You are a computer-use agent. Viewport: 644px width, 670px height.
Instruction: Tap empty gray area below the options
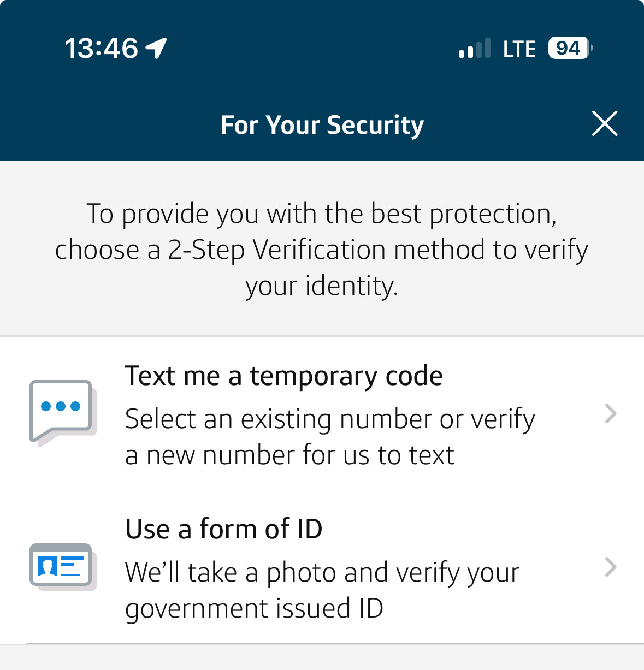pos(322,658)
